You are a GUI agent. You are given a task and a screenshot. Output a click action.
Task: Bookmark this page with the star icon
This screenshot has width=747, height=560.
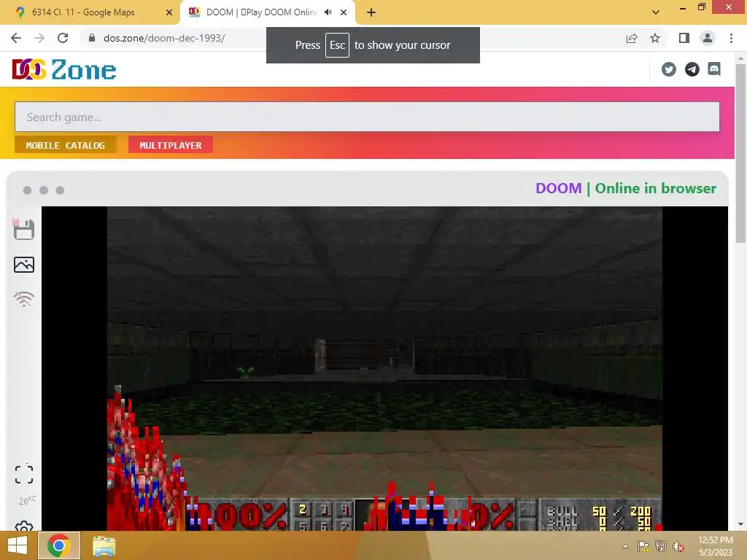[x=655, y=38]
